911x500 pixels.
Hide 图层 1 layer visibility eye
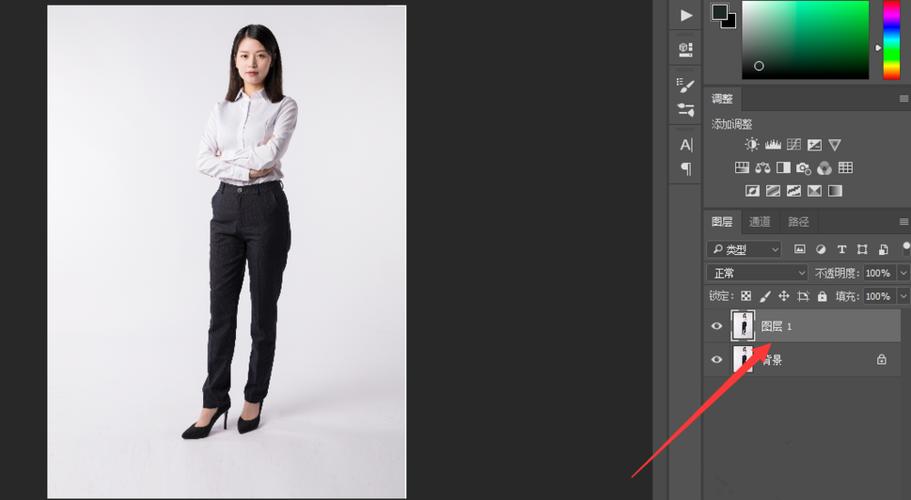click(717, 326)
